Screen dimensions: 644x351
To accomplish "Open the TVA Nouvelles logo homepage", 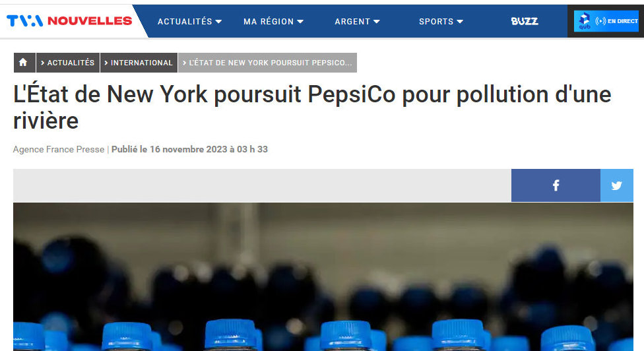I will click(69, 20).
